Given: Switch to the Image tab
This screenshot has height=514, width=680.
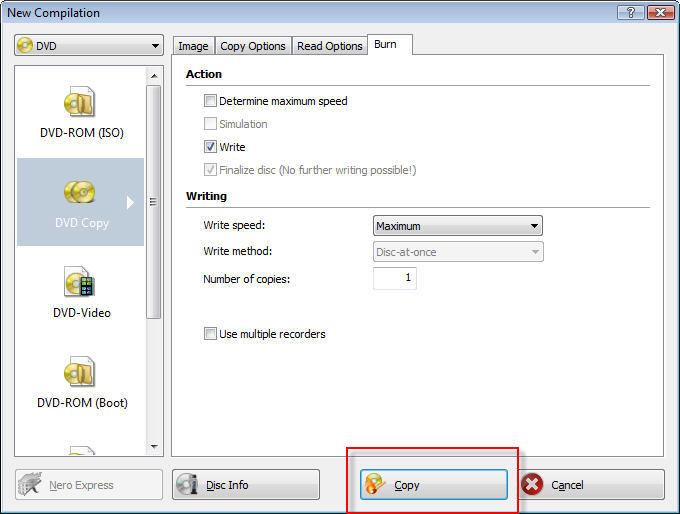Looking at the screenshot, I should (x=193, y=46).
